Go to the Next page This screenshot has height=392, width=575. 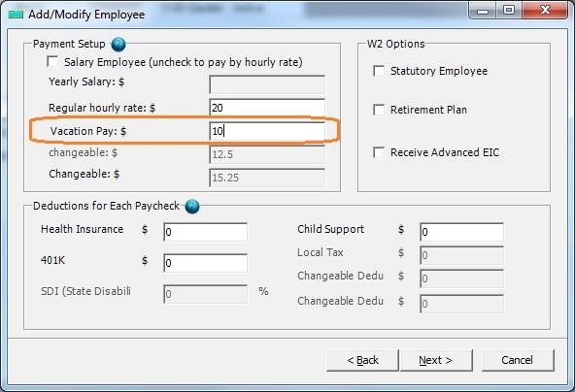point(436,360)
